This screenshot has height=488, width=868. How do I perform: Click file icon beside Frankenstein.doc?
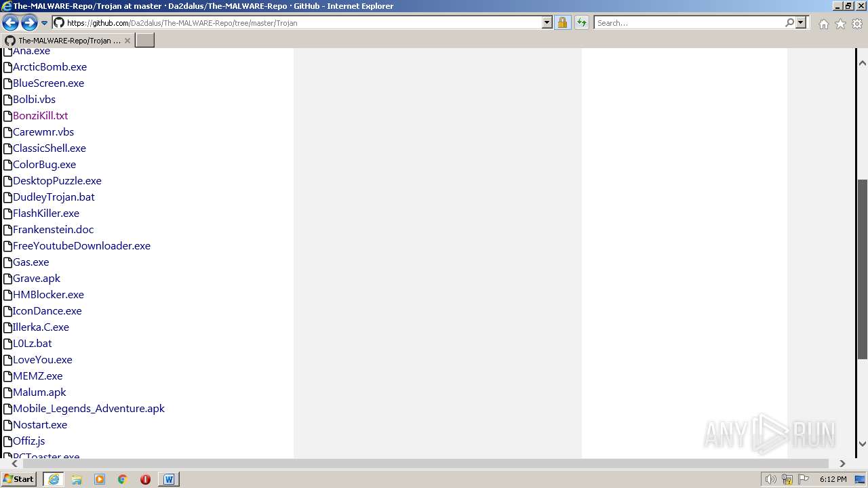[8, 230]
